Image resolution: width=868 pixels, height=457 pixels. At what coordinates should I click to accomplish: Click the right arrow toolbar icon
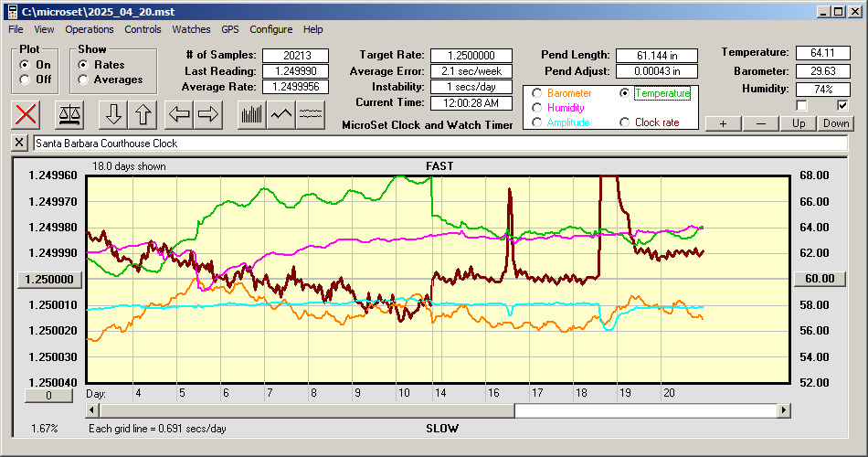[208, 114]
